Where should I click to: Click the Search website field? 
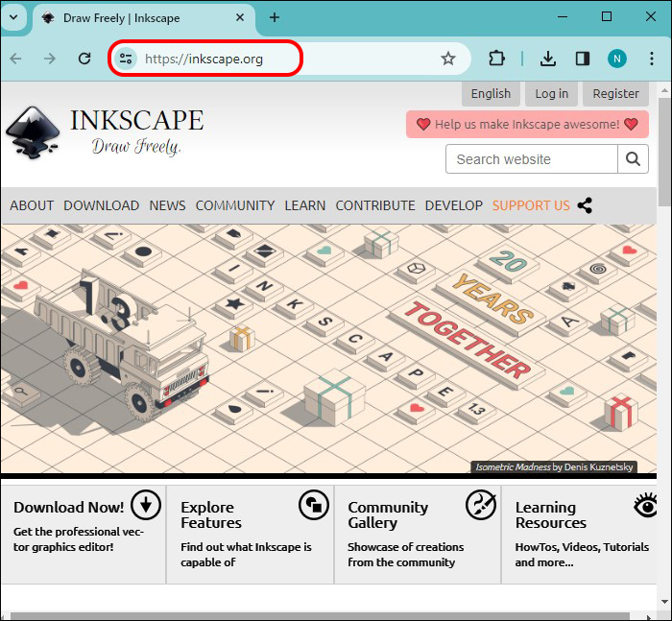532,159
